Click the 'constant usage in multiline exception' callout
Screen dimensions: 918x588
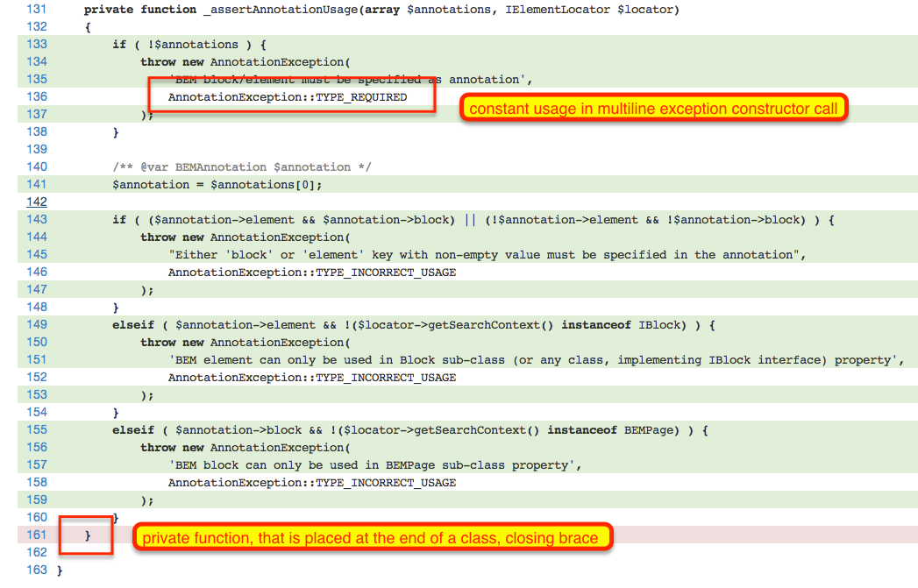(653, 109)
